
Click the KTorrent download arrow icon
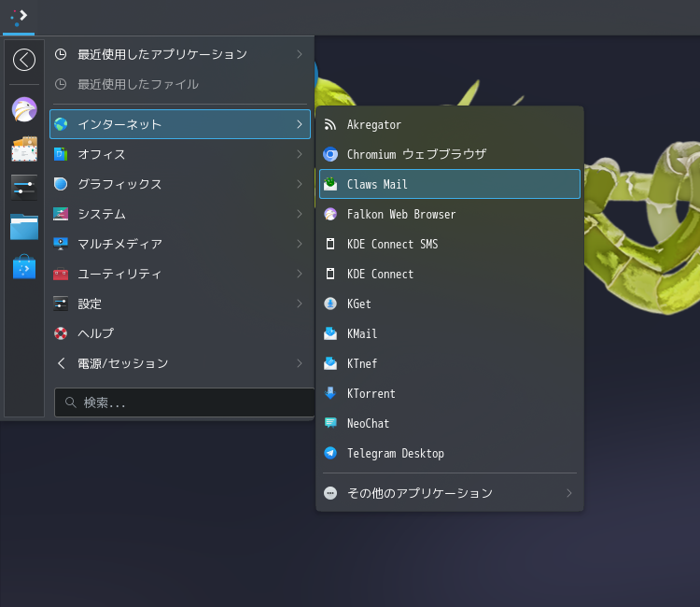pos(330,393)
